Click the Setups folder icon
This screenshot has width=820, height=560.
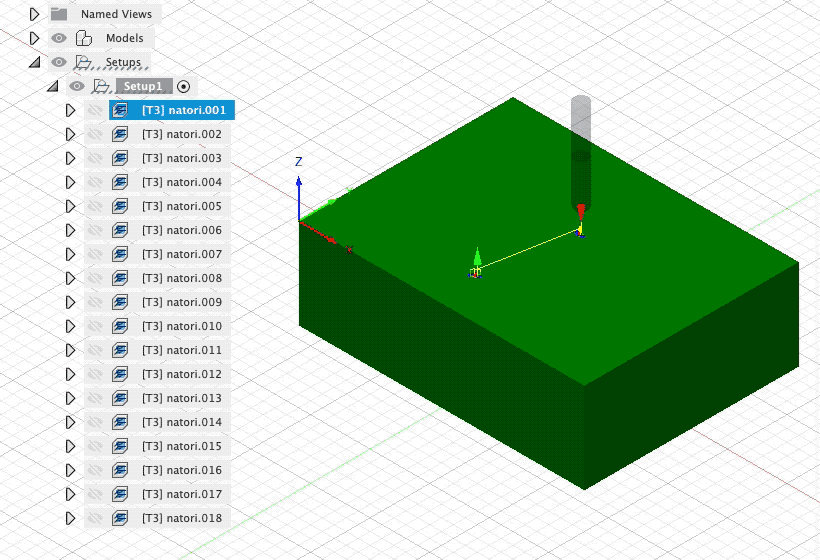pos(84,62)
